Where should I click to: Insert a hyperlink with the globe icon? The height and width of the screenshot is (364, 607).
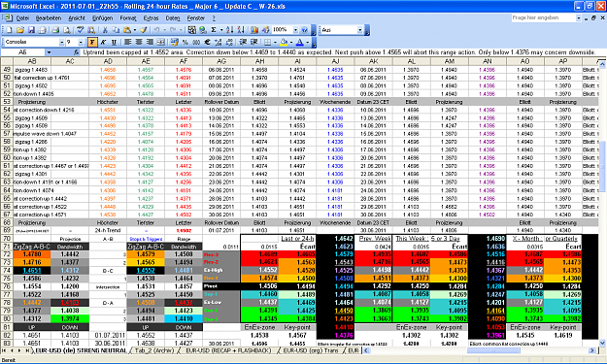(203, 30)
